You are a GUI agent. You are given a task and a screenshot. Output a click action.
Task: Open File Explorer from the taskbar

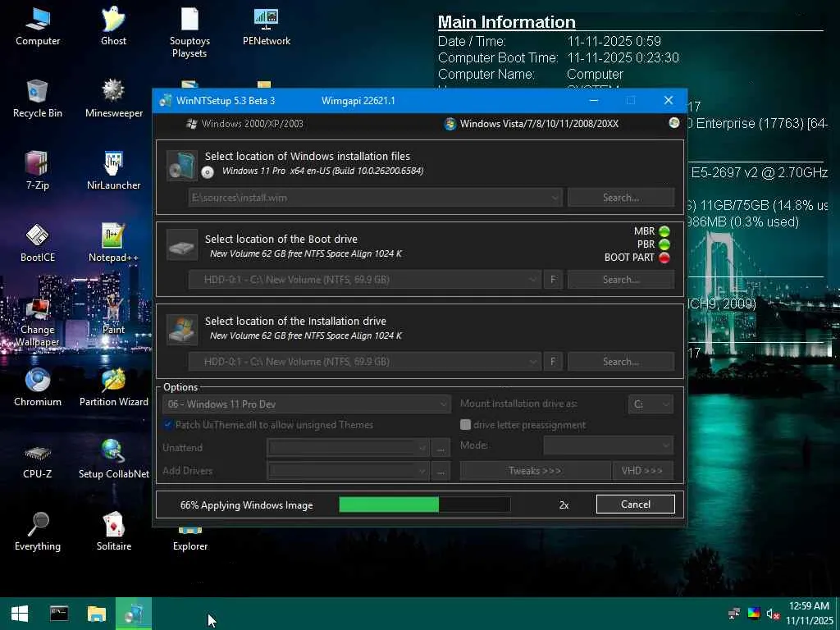tap(97, 614)
